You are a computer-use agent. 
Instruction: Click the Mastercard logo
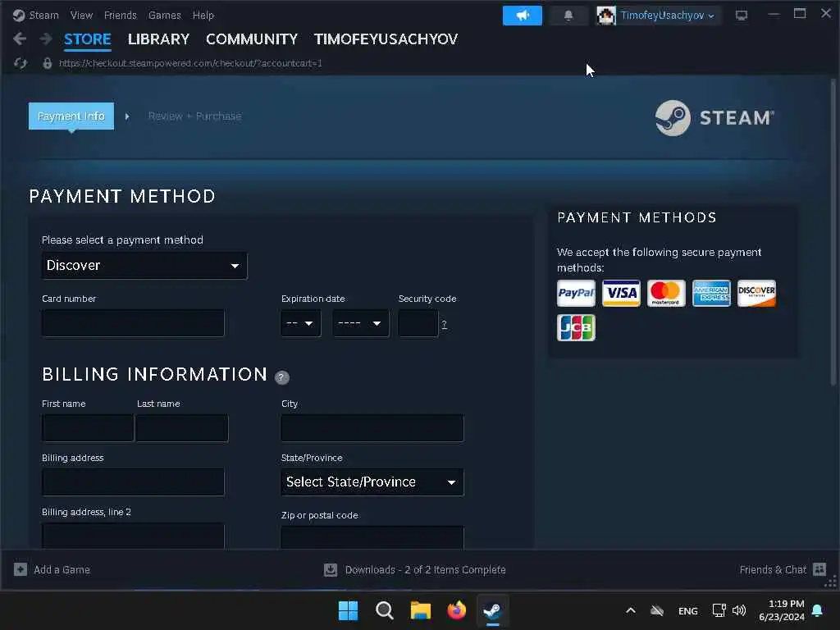pyautogui.click(x=666, y=293)
